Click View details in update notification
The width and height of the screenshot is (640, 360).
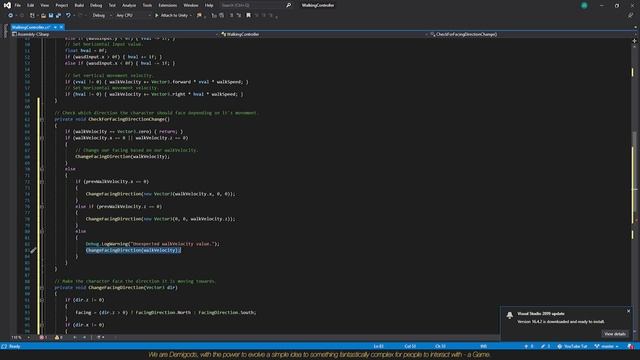(x=615, y=334)
